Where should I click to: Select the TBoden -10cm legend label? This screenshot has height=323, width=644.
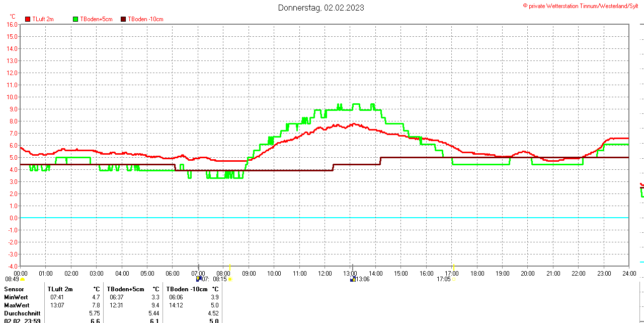(145, 19)
